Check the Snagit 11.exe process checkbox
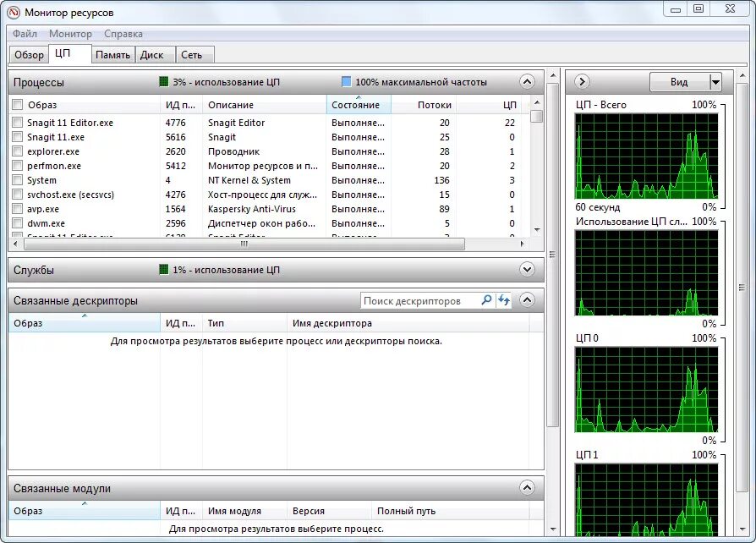 pos(18,137)
